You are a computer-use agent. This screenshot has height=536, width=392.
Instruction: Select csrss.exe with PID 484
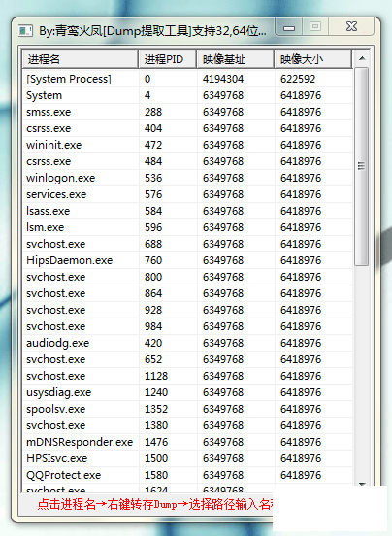pyautogui.click(x=187, y=161)
